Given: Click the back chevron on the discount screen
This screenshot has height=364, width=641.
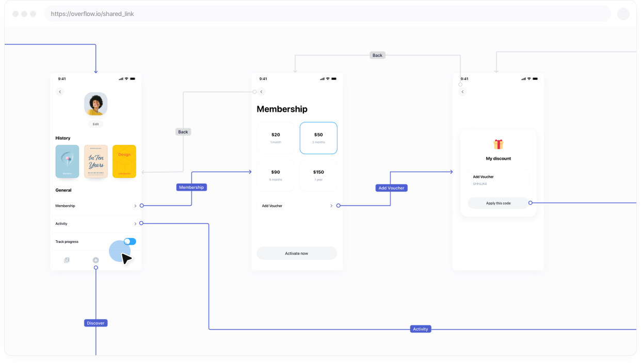Looking at the screenshot, I should [462, 91].
